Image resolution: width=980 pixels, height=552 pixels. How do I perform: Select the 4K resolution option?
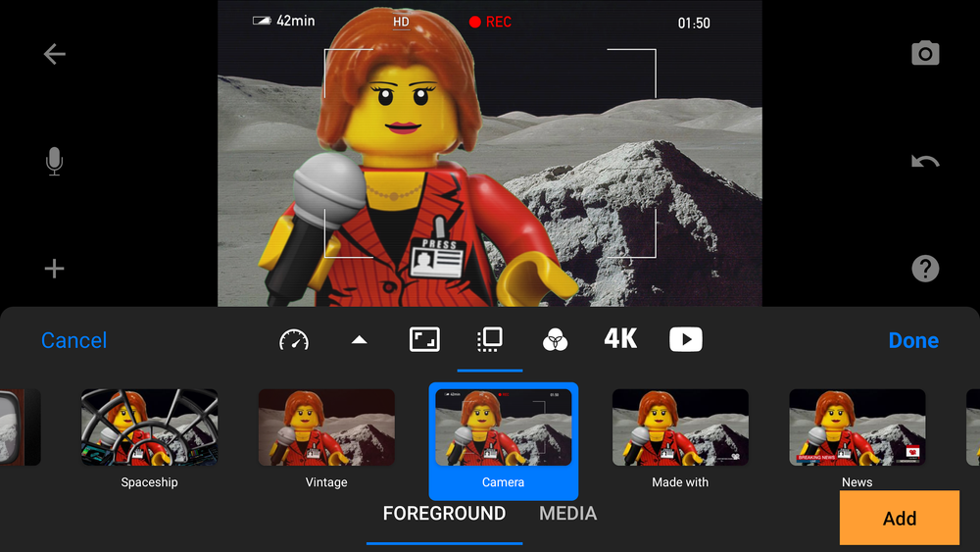click(620, 339)
